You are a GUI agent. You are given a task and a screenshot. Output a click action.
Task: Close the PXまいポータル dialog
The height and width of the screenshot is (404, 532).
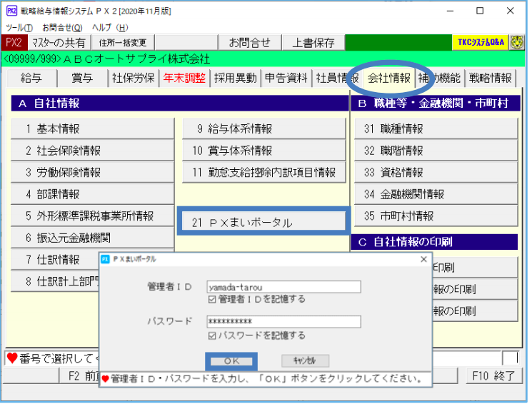click(x=423, y=260)
